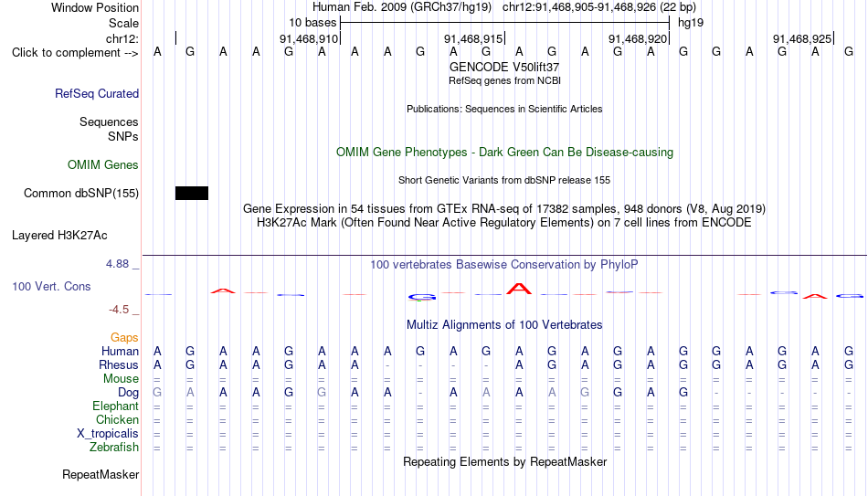Select the Rhesus species row label
The width and height of the screenshot is (868, 496).
[119, 365]
